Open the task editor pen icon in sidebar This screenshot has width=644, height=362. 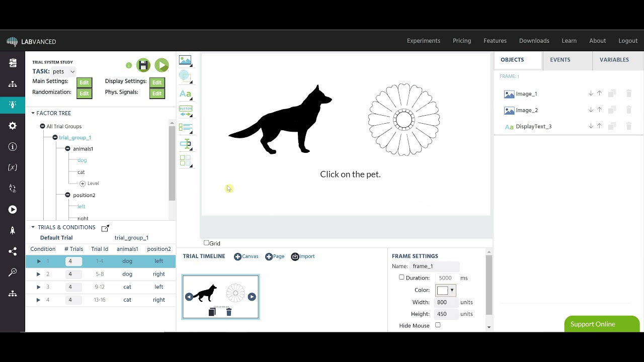tap(13, 105)
